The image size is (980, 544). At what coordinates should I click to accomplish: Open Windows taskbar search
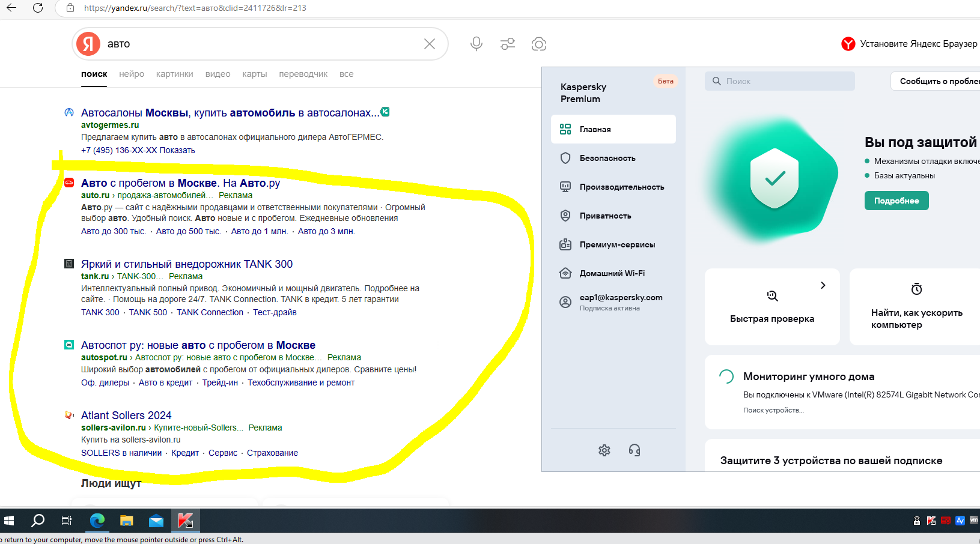(38, 521)
